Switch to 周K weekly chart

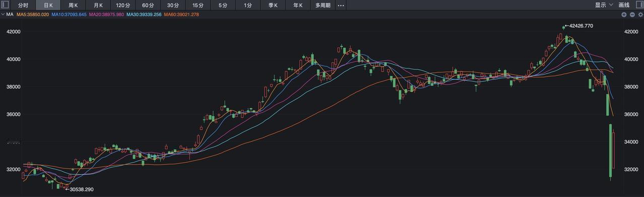[x=73, y=5]
